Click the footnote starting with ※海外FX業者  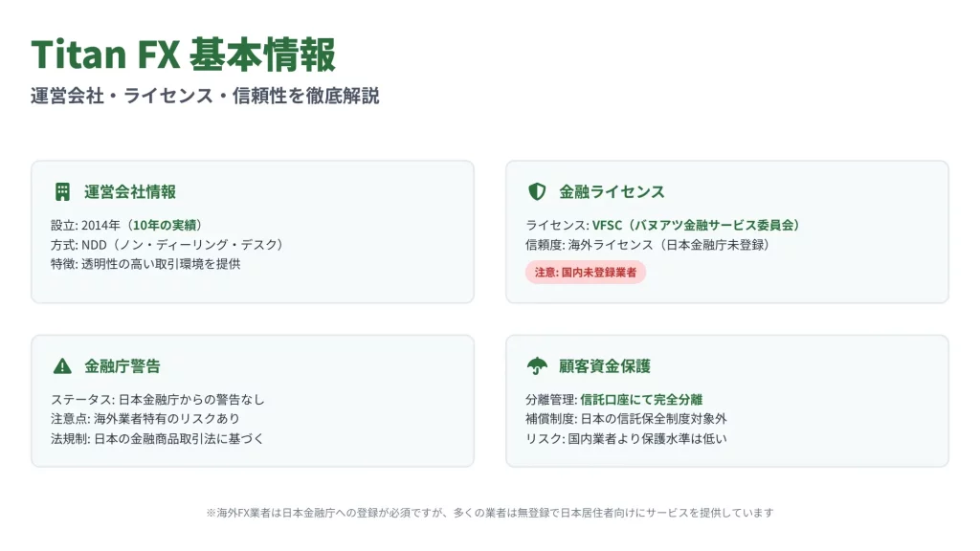click(489, 513)
